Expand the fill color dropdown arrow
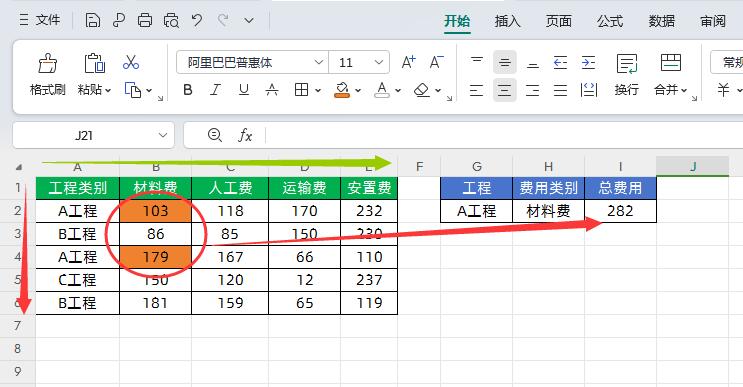This screenshot has width=743, height=387. point(358,90)
